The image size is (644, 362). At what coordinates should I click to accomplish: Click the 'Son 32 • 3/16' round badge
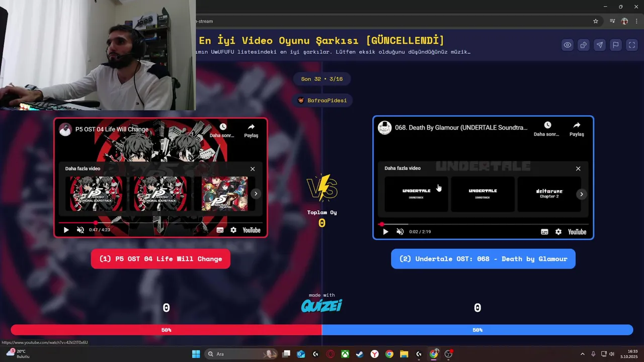click(322, 79)
